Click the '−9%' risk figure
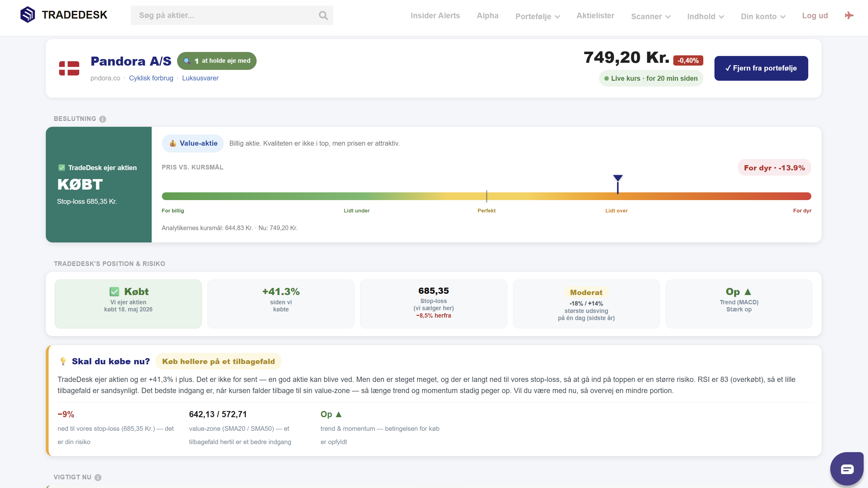Screen dimensions: 868x488 click(66, 414)
